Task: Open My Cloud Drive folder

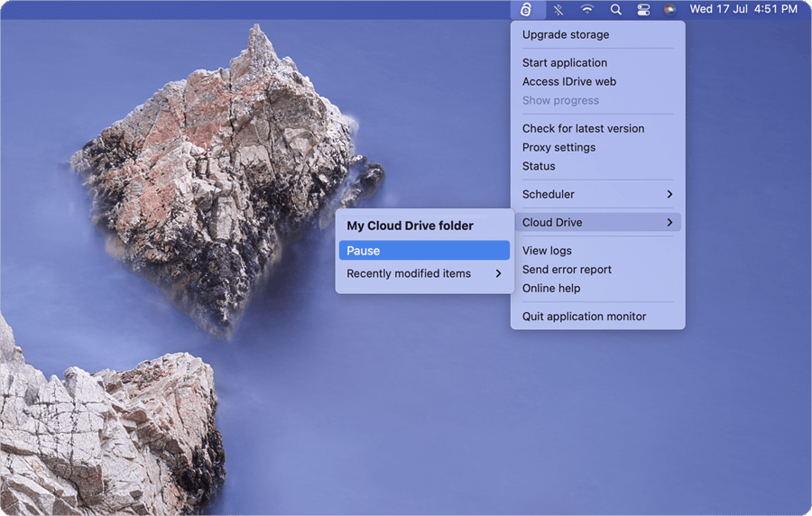Action: point(424,226)
